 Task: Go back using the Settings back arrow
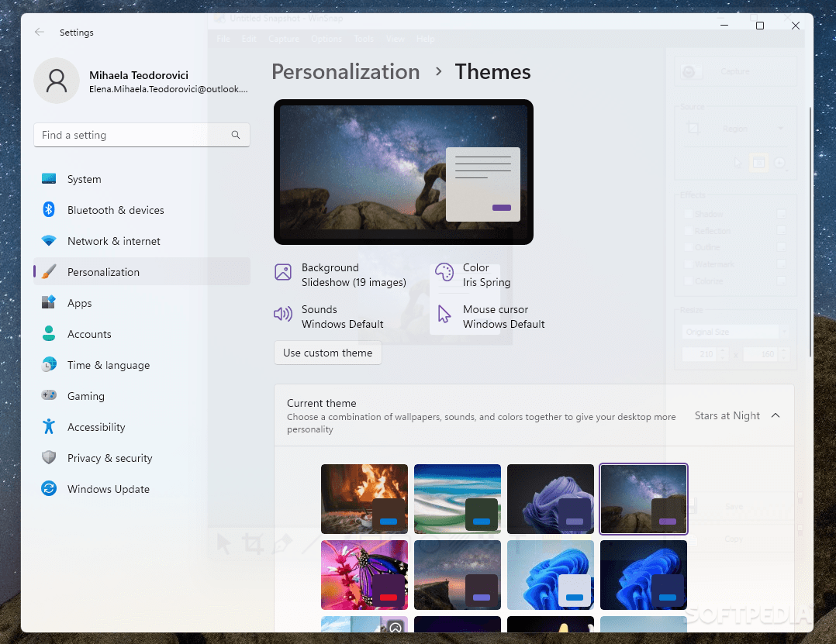pyautogui.click(x=39, y=32)
